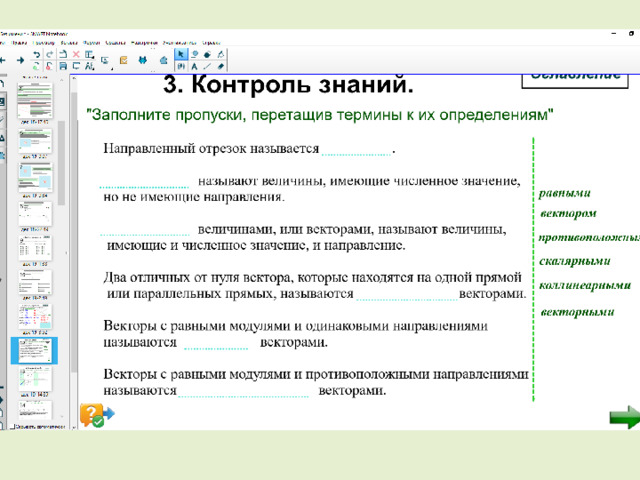Open the Вставка menu

point(69,42)
